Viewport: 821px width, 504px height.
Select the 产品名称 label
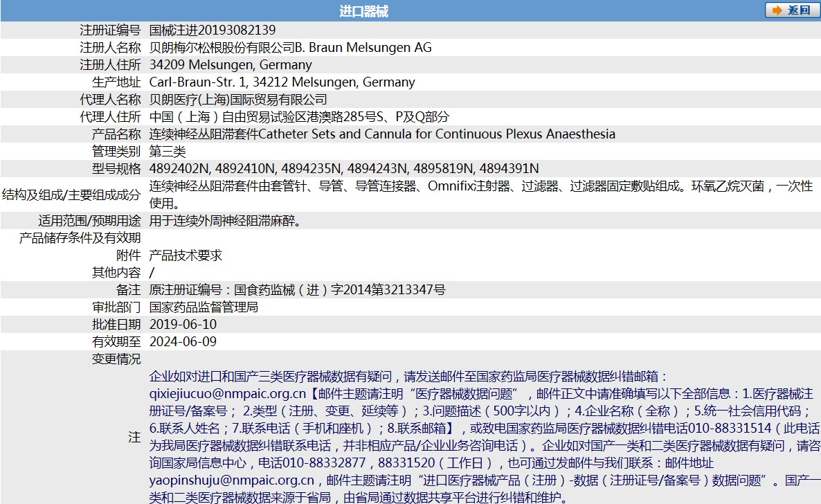[116, 134]
